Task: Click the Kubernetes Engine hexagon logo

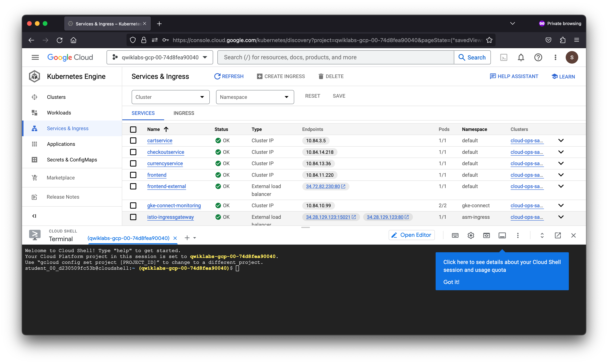Action: [34, 77]
